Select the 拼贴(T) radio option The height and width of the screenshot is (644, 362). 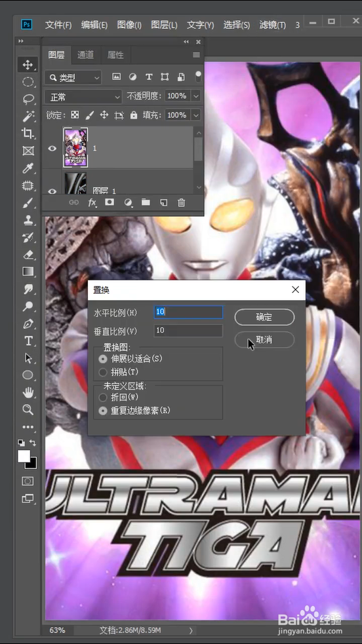(103, 372)
